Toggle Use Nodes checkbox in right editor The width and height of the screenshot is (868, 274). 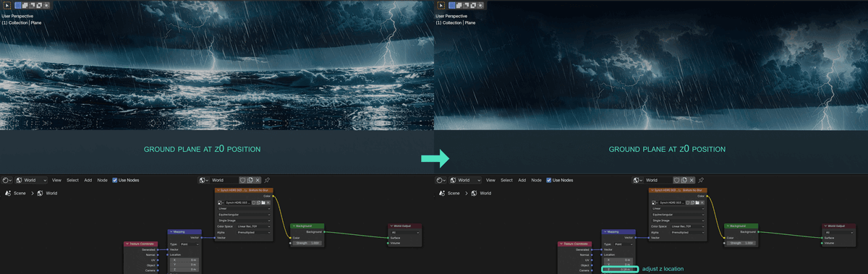coord(548,180)
